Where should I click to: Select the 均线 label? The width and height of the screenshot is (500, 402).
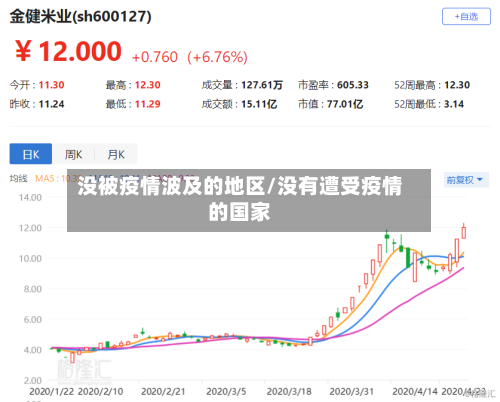coord(18,179)
